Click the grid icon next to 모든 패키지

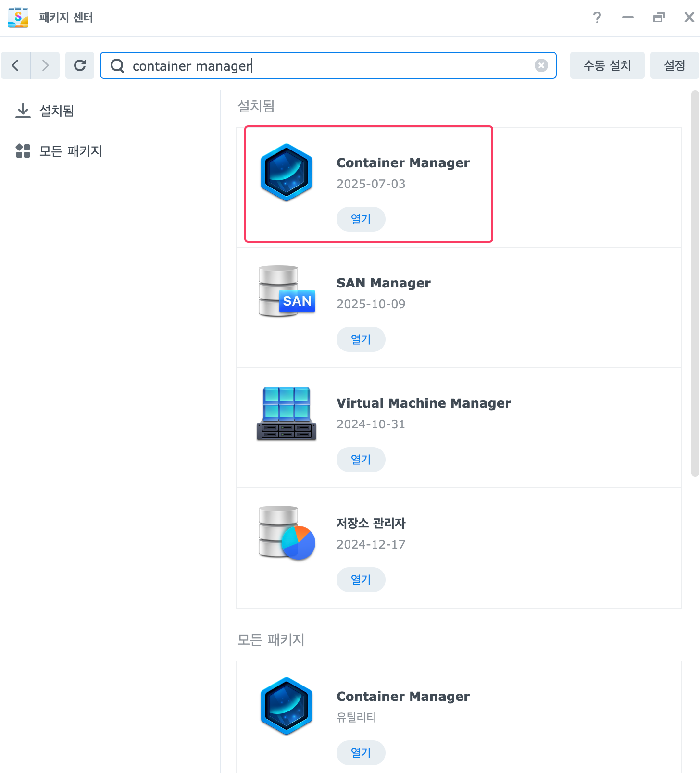[23, 151]
